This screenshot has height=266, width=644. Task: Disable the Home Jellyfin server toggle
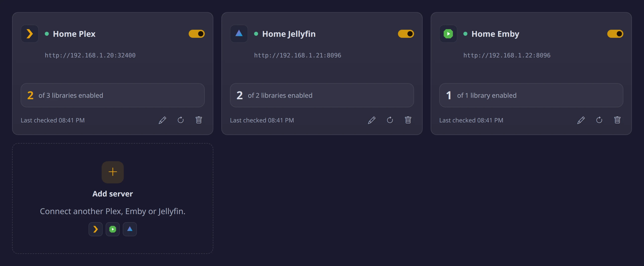pyautogui.click(x=406, y=34)
